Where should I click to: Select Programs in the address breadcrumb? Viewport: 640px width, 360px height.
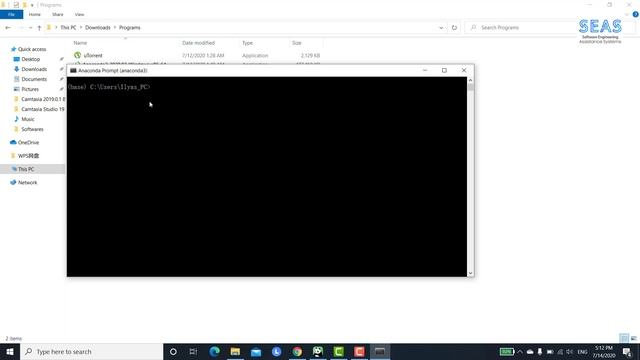point(130,28)
